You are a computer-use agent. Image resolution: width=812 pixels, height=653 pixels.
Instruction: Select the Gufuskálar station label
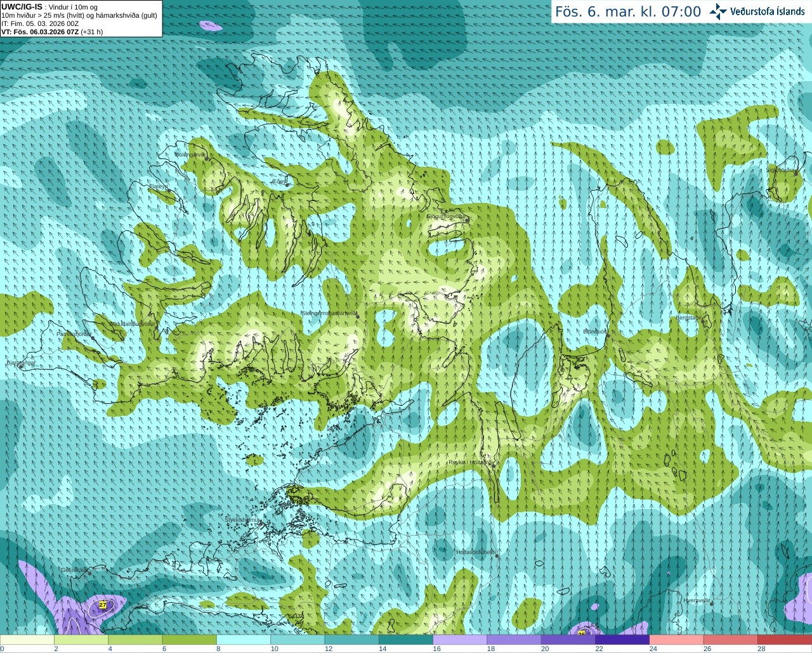(74, 570)
